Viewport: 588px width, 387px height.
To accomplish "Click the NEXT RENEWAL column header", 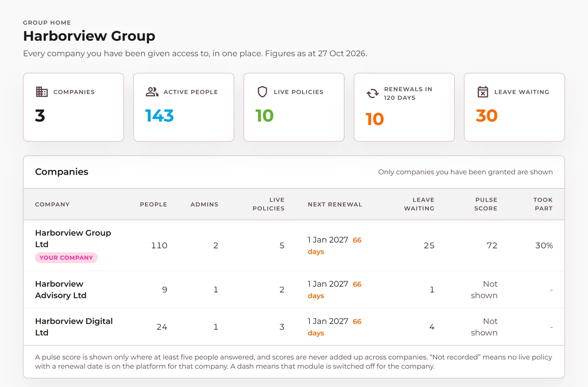I will [x=335, y=204].
